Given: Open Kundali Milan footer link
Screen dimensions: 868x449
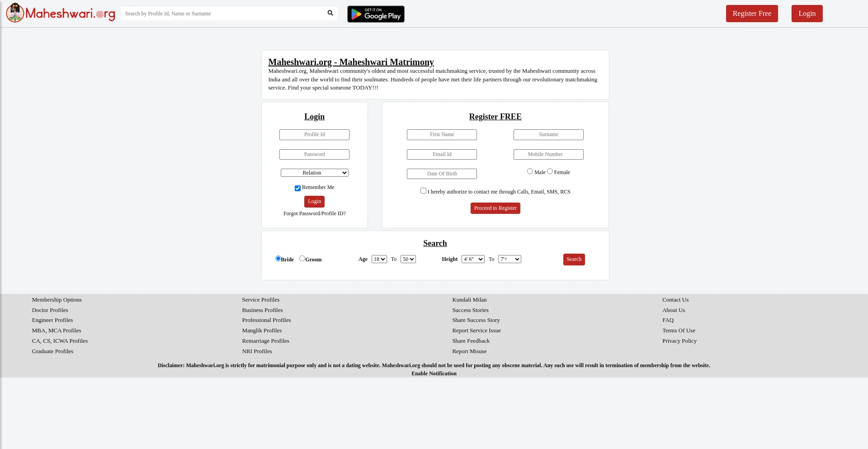Looking at the screenshot, I should click(469, 300).
